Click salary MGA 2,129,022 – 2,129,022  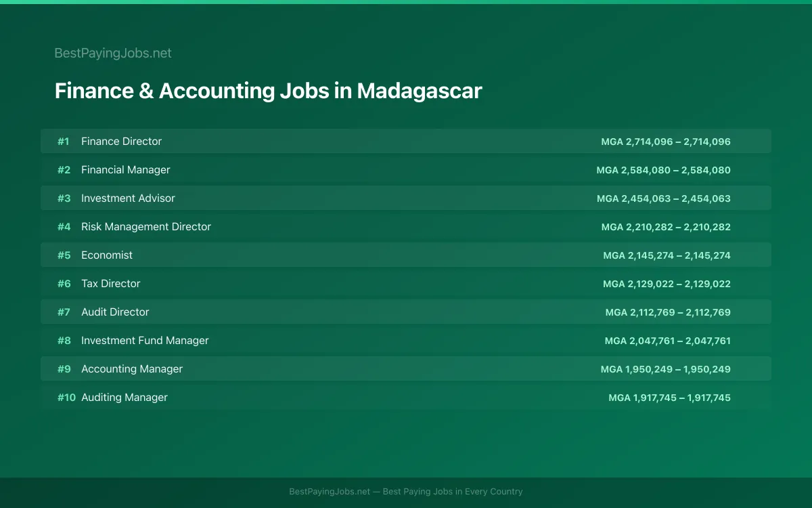point(667,284)
